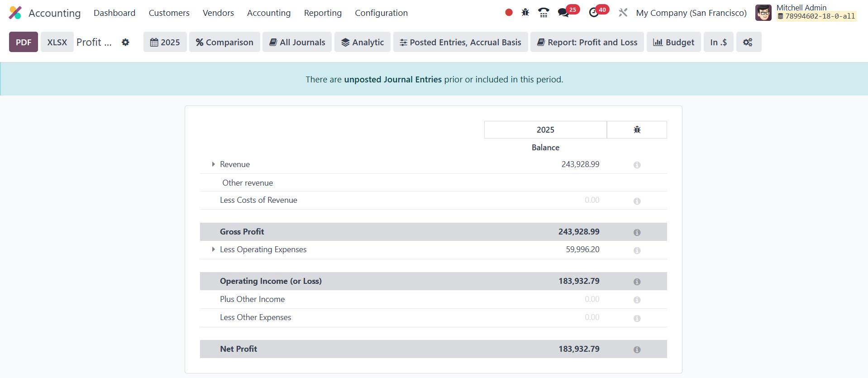Open the activities clock icon
The width and height of the screenshot is (868, 378).
(x=594, y=13)
